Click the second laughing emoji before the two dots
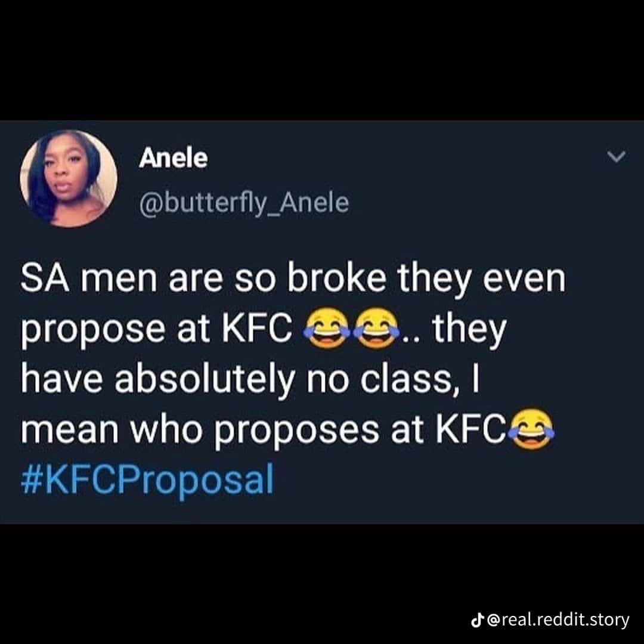The image size is (644, 644). (x=377, y=329)
